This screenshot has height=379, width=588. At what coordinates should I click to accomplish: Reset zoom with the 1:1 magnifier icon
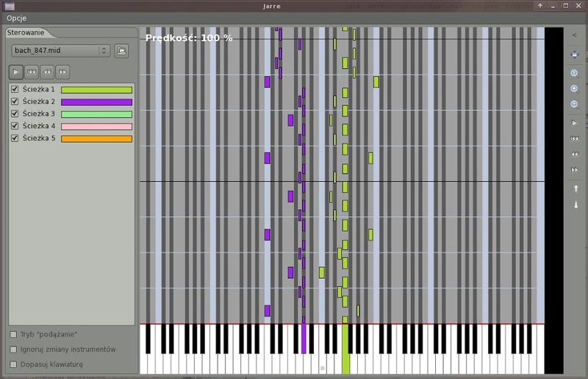575,74
